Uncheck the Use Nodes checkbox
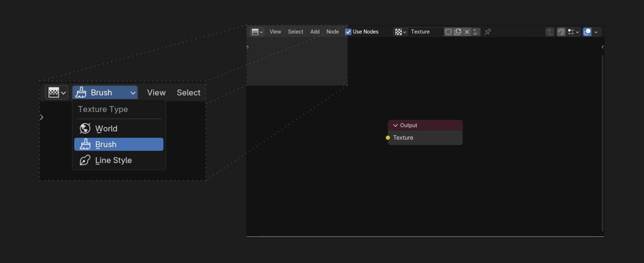Screen dimensions: 644x263 (348, 32)
